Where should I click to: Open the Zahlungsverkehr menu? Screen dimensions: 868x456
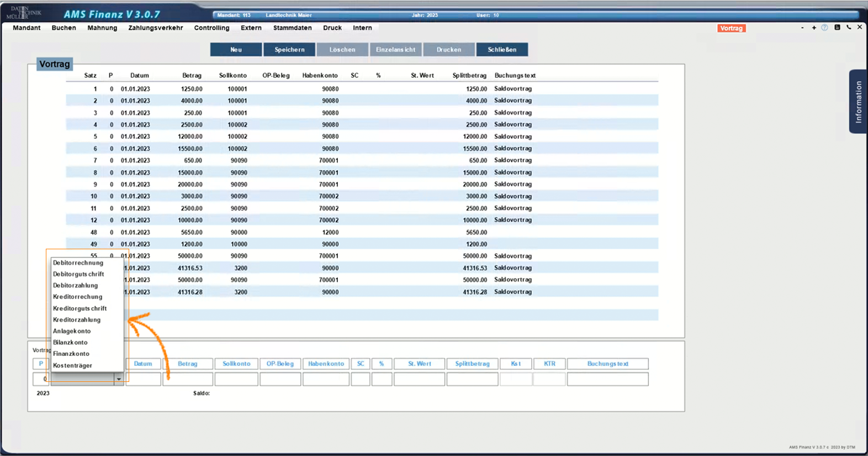click(155, 28)
